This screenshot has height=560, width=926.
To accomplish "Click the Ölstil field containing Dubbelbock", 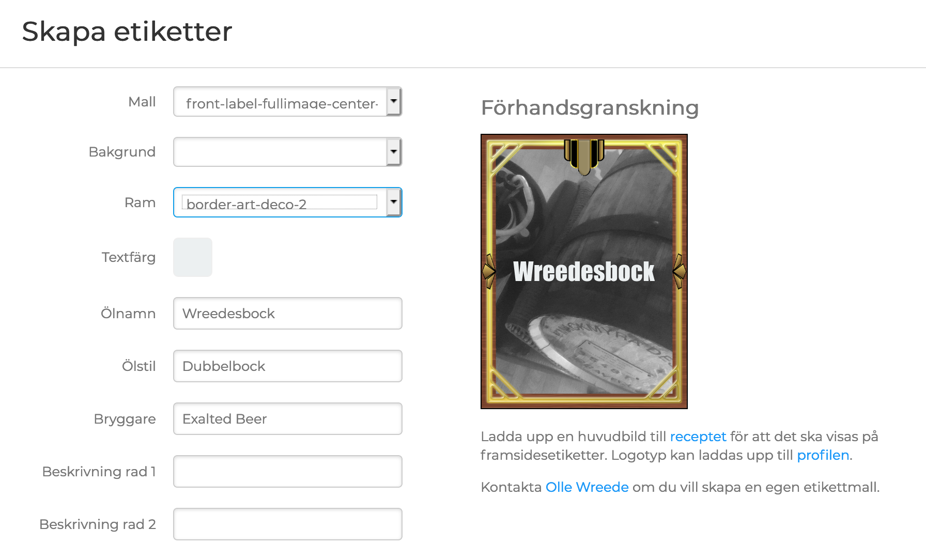I will [x=288, y=366].
